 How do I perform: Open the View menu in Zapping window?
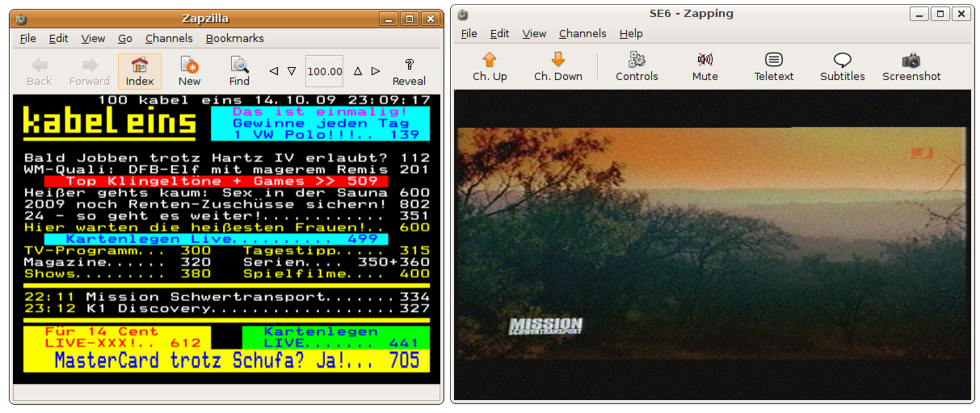point(534,33)
